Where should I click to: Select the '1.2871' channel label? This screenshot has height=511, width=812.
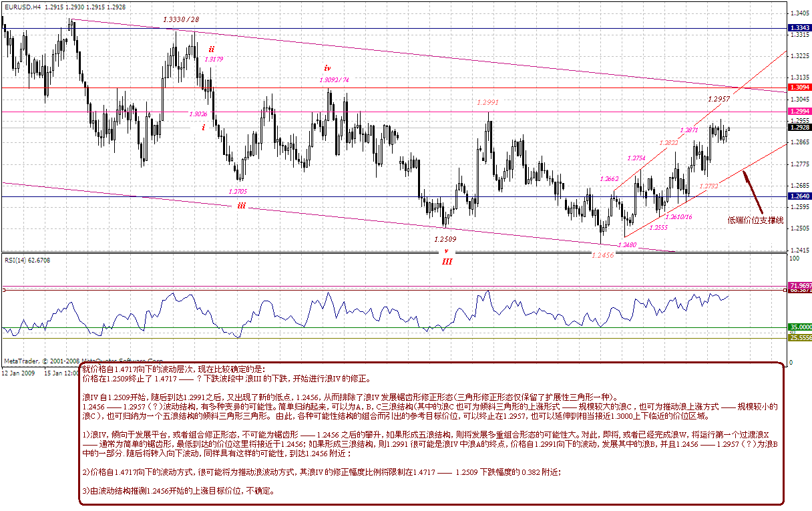[x=689, y=130]
